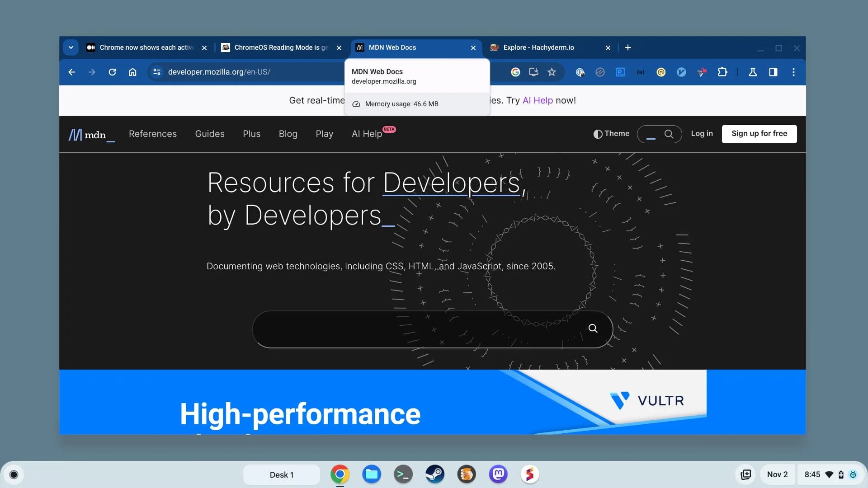Toggle the screen capture tray icon
Screen dimensions: 868x488
[x=746, y=474]
